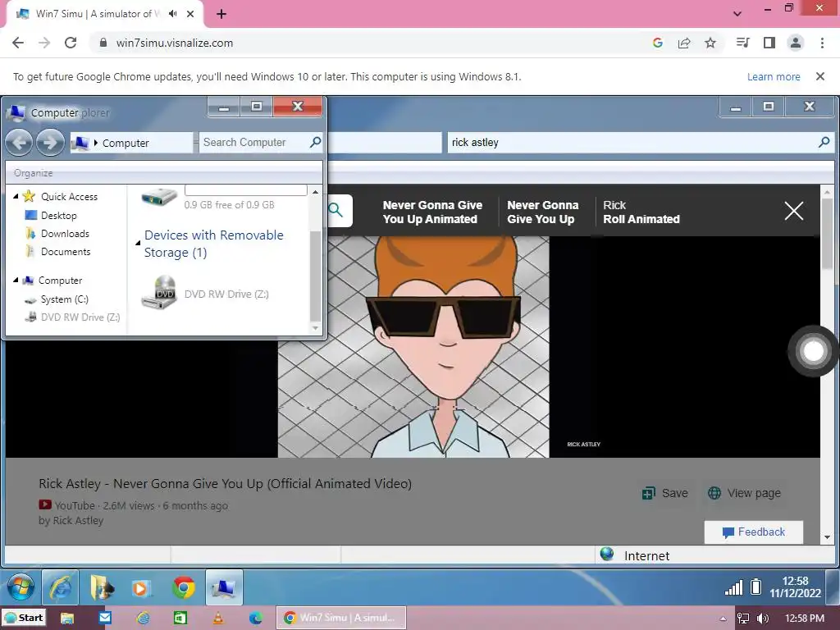Close the video overlay with the X
Viewport: 840px width, 630px height.
click(794, 211)
